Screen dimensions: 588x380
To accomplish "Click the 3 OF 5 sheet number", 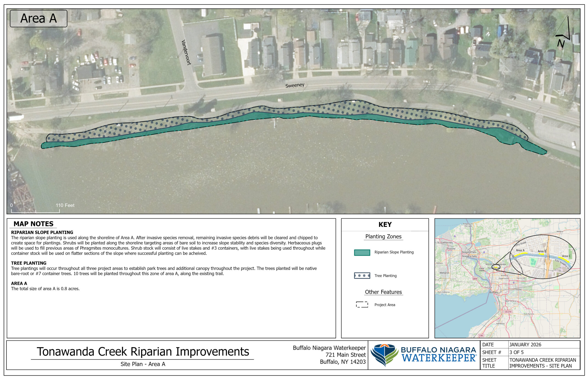I will (x=516, y=352).
